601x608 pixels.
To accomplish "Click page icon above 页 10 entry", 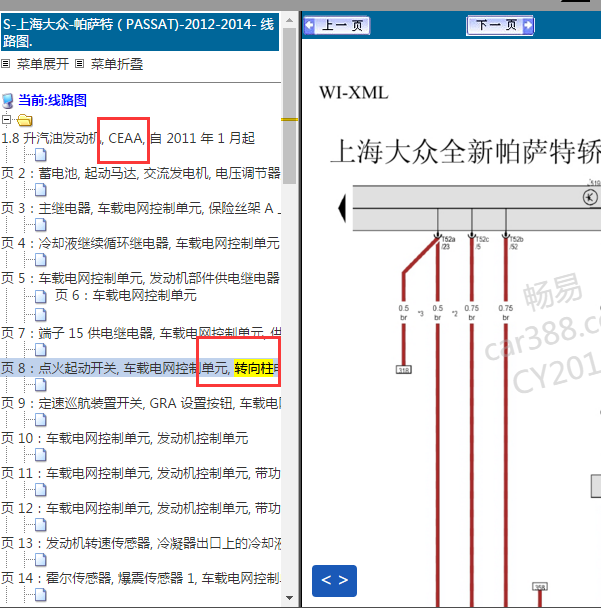I will [41, 420].
